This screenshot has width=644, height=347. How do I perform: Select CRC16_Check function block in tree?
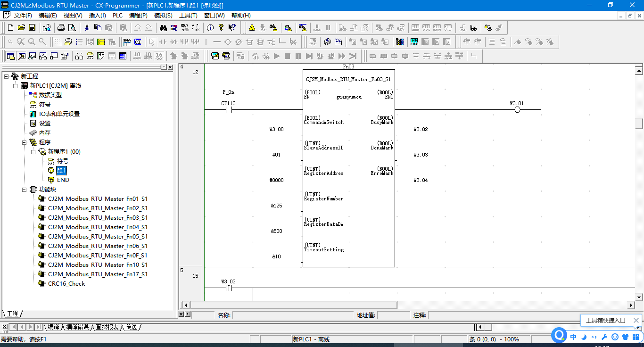66,283
